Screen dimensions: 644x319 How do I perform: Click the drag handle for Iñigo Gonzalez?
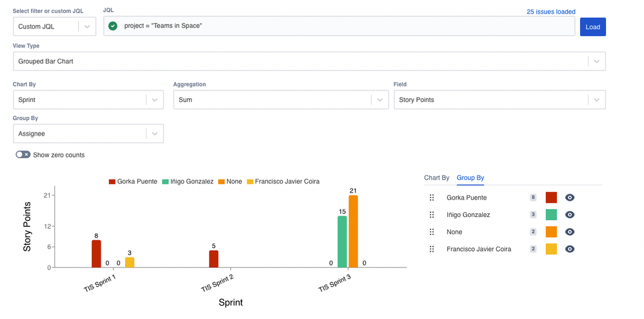432,214
